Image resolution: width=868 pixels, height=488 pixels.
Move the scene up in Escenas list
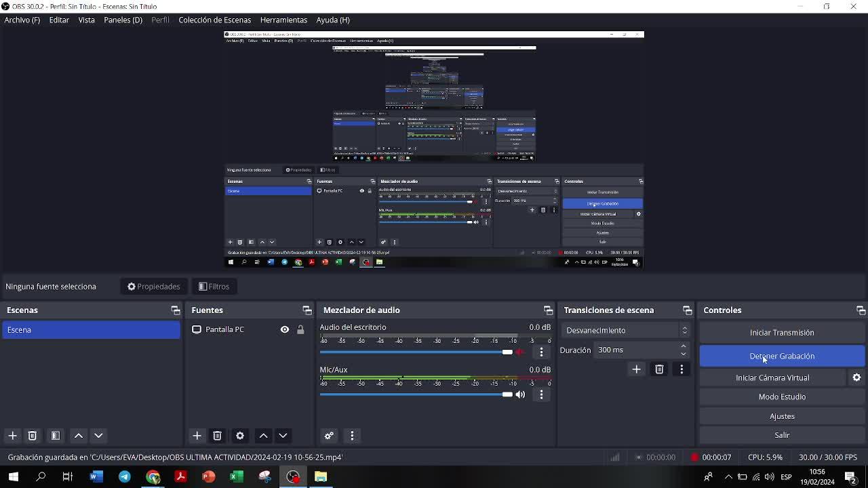point(79,436)
